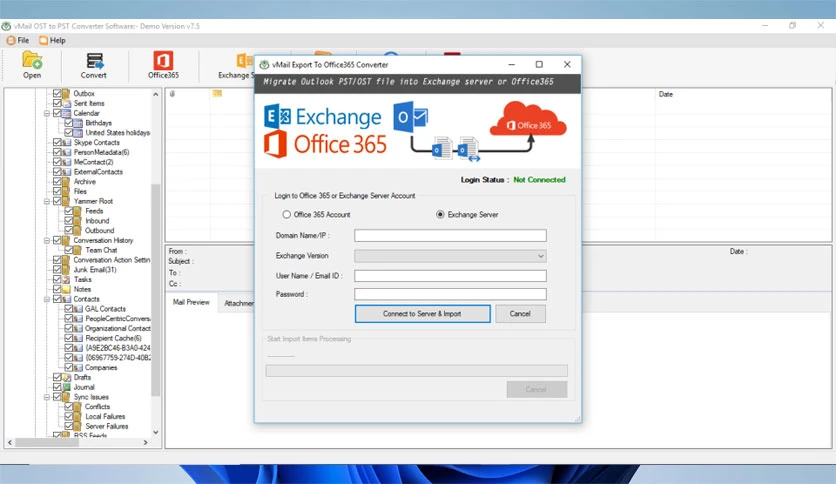
Task: Click the Tasks folder icon
Action: pos(66,279)
